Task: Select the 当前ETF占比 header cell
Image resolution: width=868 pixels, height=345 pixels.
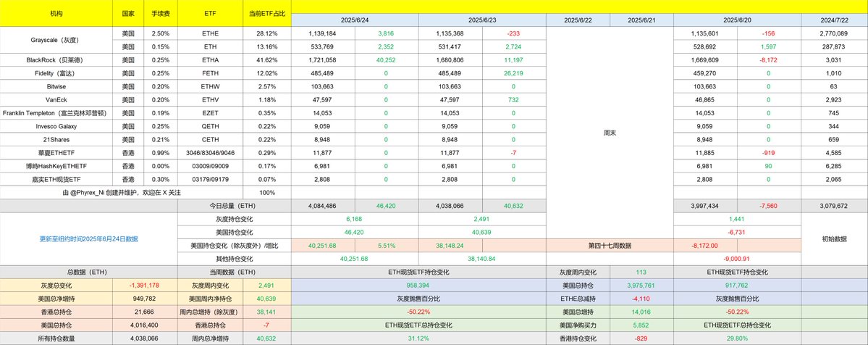Action: pos(267,13)
